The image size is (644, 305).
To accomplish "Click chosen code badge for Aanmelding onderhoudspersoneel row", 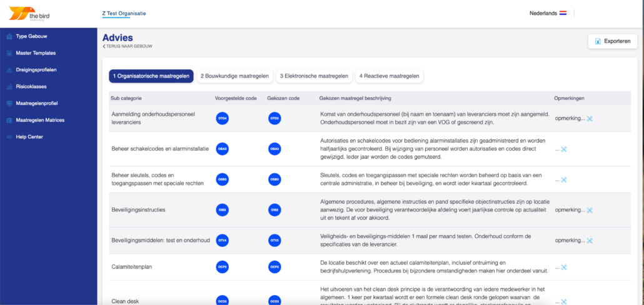I will (x=274, y=119).
